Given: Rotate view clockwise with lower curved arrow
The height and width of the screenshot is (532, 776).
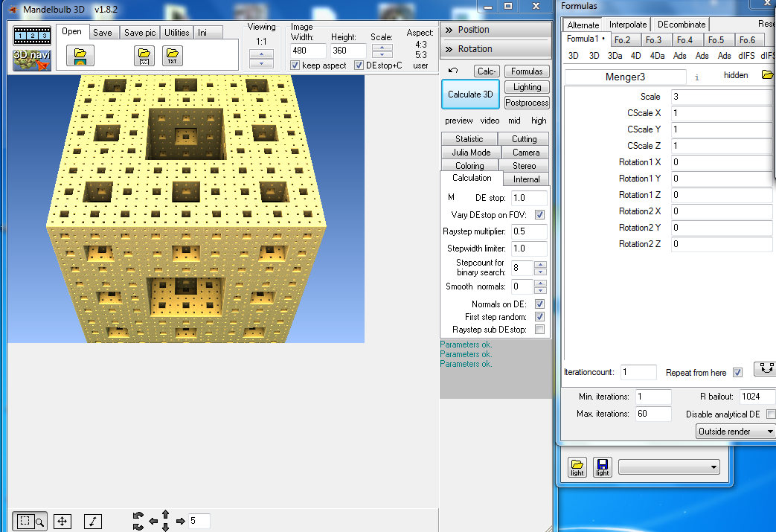Looking at the screenshot, I should (x=138, y=527).
